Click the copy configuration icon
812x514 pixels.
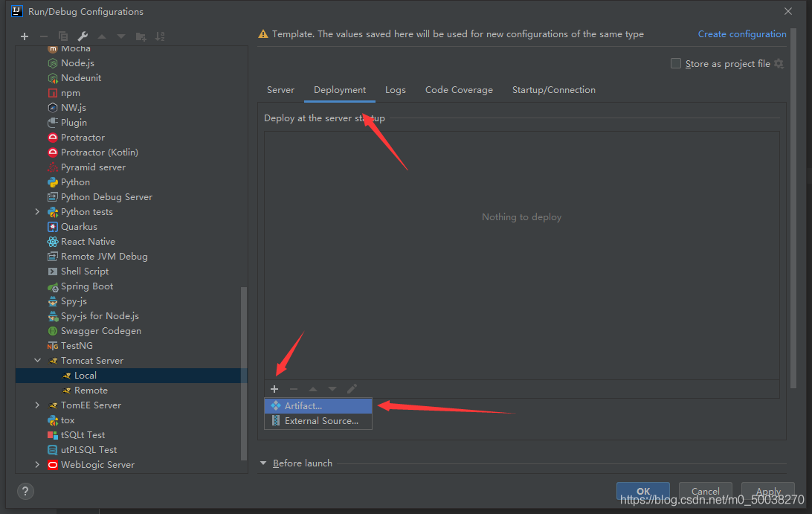click(x=63, y=36)
